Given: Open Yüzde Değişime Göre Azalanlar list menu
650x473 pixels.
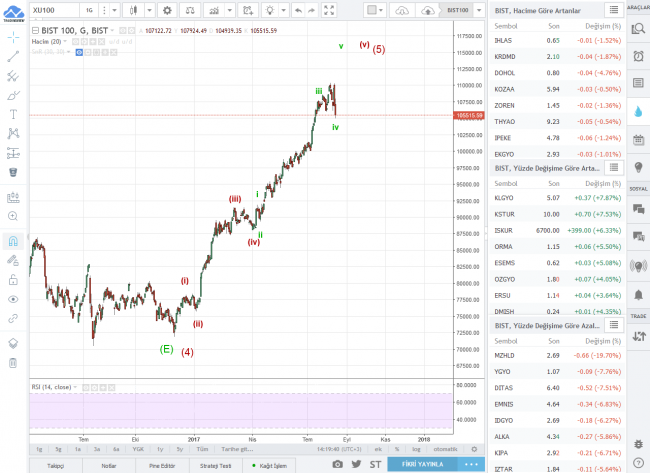Looking at the screenshot, I should (614, 325).
